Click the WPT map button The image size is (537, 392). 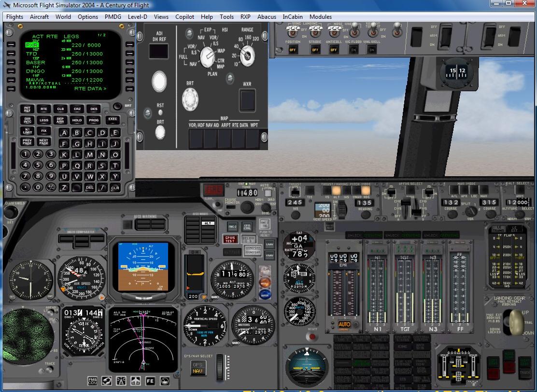[253, 139]
